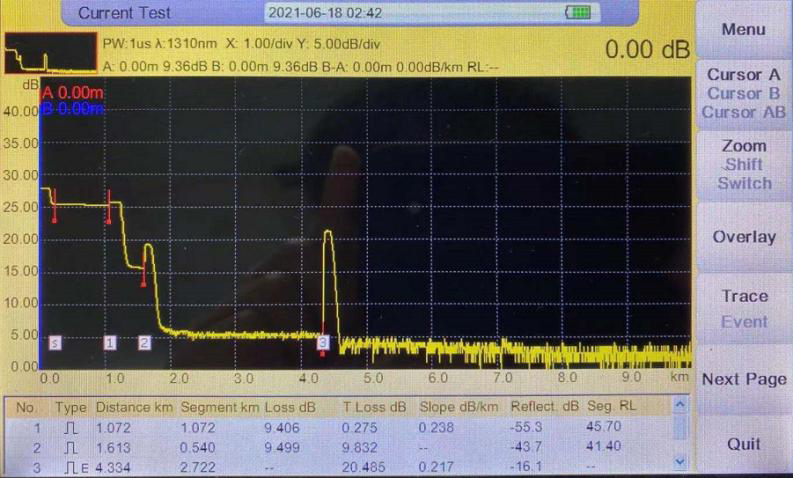Select Trace view
793x478 pixels.
744,296
